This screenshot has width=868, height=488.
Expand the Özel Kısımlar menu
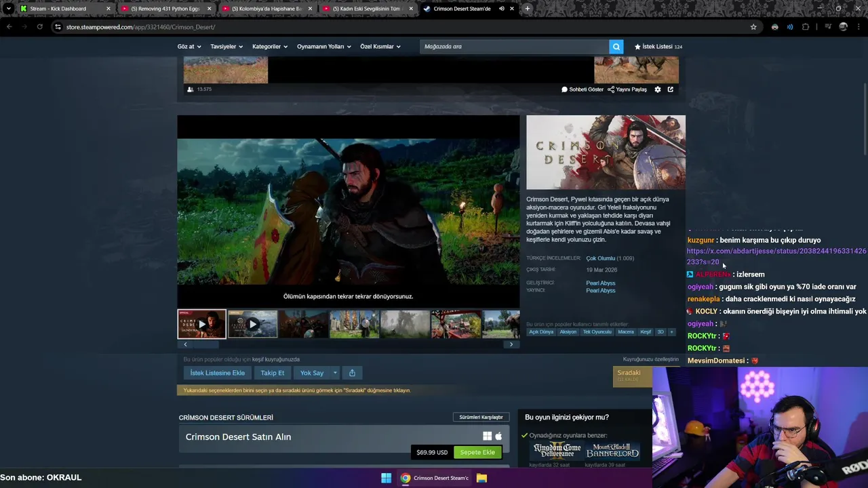click(x=380, y=47)
